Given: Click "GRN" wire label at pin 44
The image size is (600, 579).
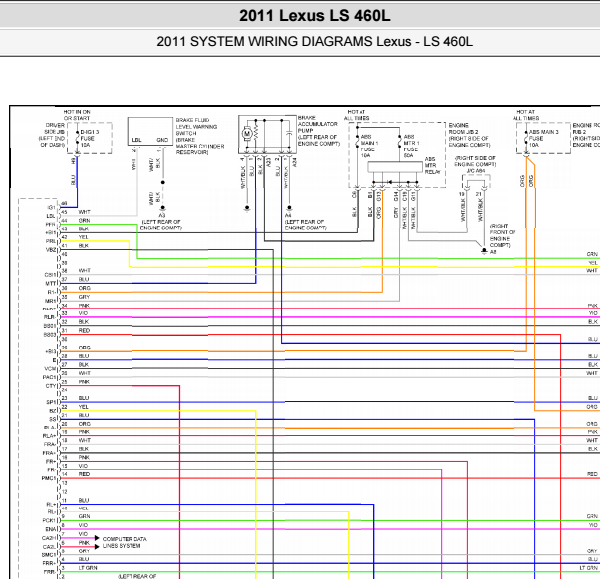Looking at the screenshot, I should coord(85,221).
